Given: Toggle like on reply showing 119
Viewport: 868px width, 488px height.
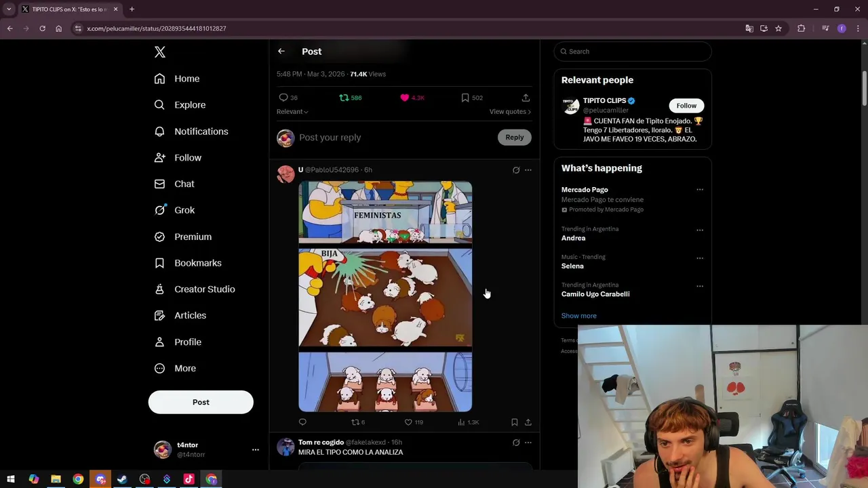Looking at the screenshot, I should tap(414, 422).
